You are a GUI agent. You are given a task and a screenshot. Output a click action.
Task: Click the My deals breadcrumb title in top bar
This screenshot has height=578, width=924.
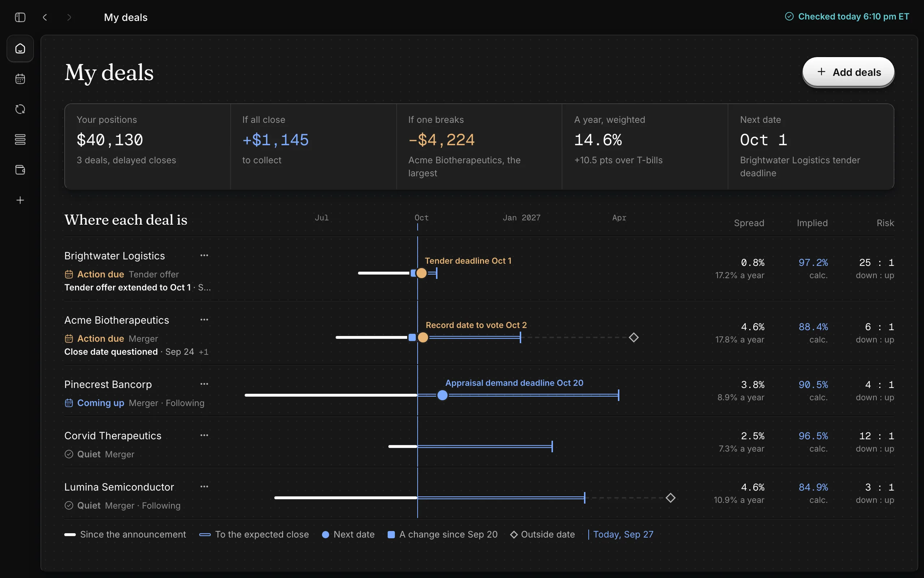(126, 17)
